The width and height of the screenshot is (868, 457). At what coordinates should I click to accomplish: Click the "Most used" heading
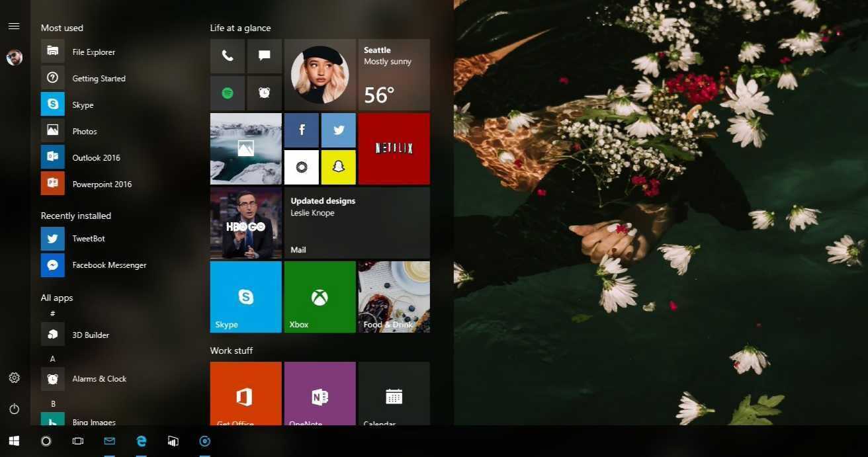(62, 28)
